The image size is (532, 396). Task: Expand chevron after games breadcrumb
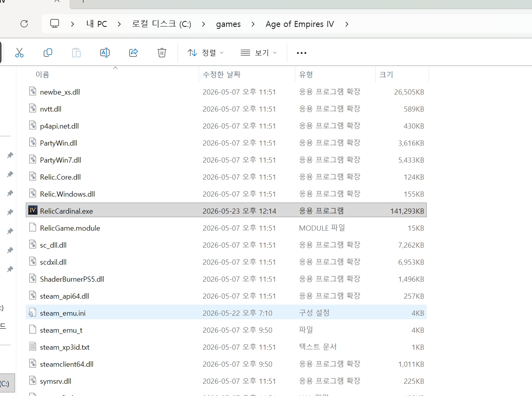[x=253, y=24]
